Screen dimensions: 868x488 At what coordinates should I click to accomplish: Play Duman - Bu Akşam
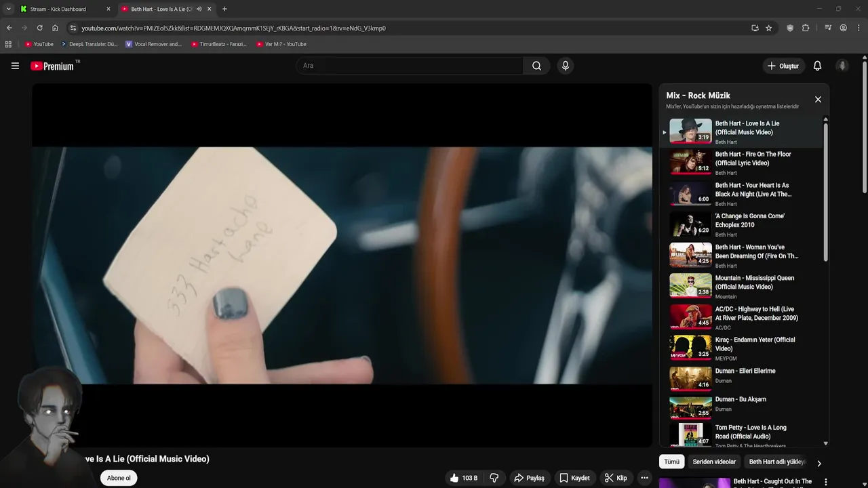point(743,408)
